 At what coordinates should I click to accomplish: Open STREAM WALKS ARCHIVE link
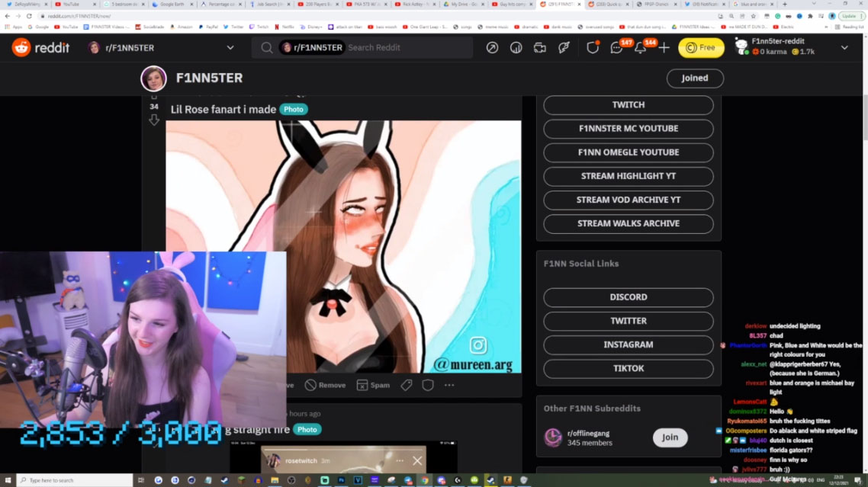click(628, 223)
